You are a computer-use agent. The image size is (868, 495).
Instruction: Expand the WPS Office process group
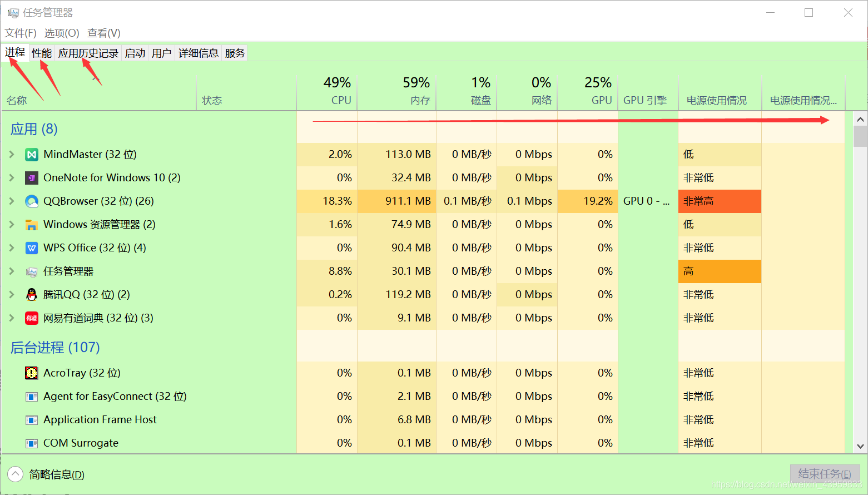pos(12,248)
